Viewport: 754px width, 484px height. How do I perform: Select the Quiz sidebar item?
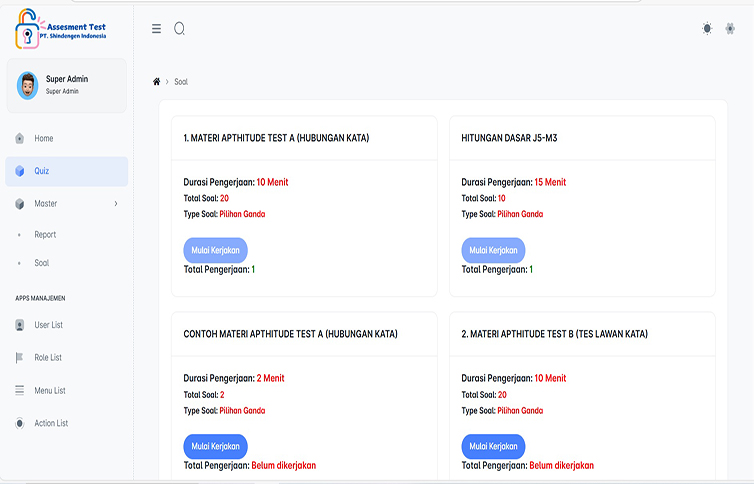pos(67,171)
